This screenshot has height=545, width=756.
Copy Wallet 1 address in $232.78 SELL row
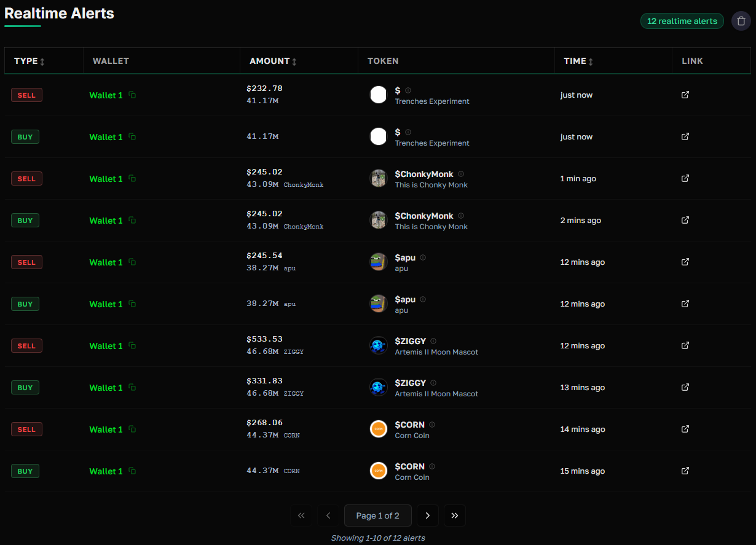132,95
